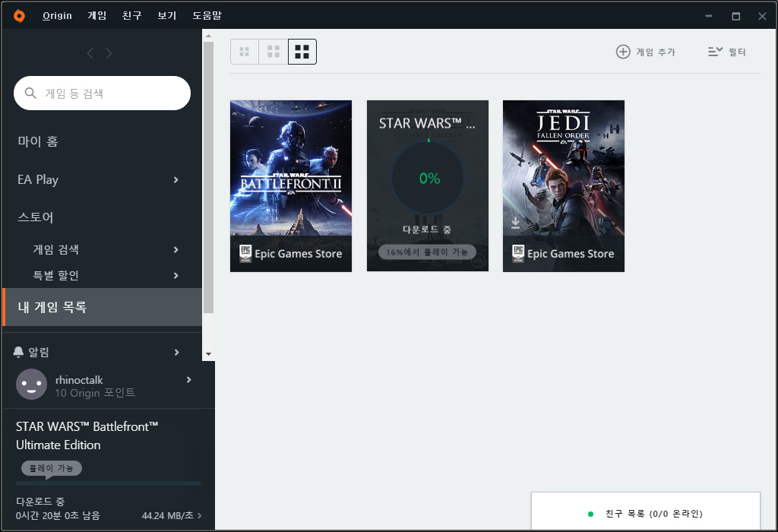The image size is (778, 532).
Task: Expand the 특별 할인 chevron
Action: pyautogui.click(x=176, y=275)
